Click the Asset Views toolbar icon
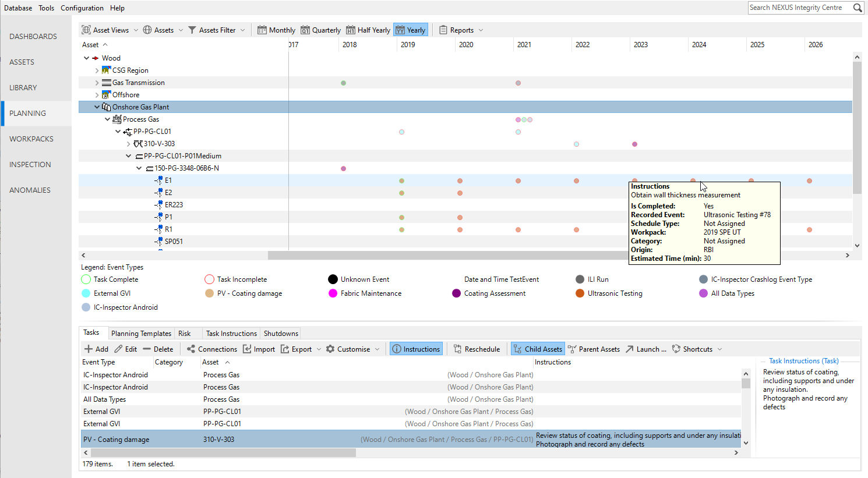The image size is (868, 478). coord(86,30)
